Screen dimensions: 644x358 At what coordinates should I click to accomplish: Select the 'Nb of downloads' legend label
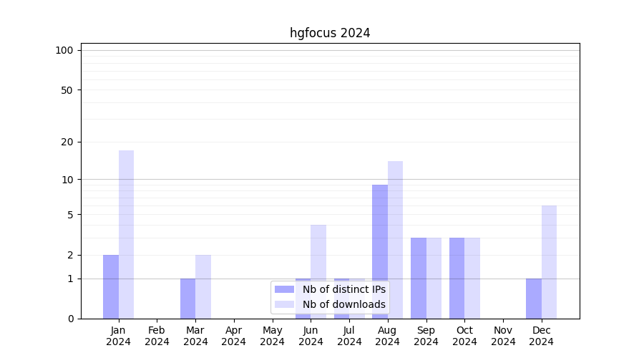343,304
